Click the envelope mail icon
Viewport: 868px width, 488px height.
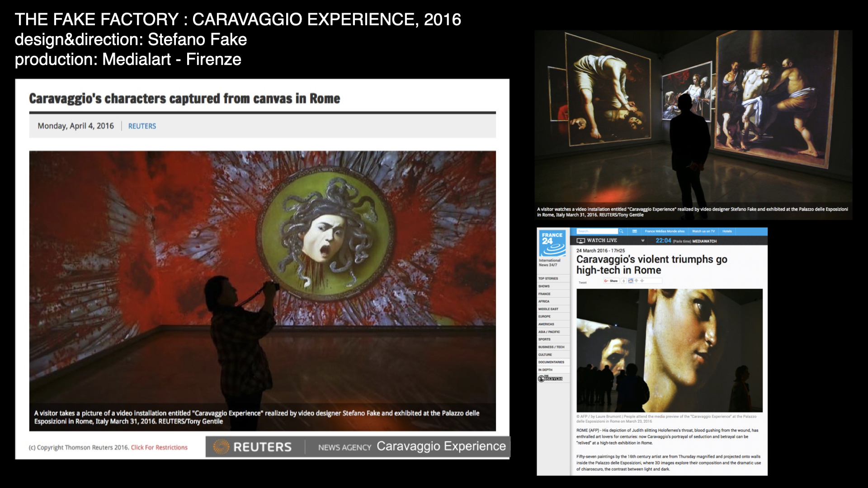pos(635,231)
